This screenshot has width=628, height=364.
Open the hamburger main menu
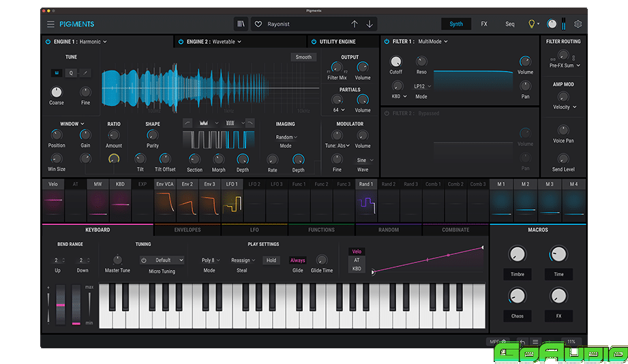click(50, 24)
